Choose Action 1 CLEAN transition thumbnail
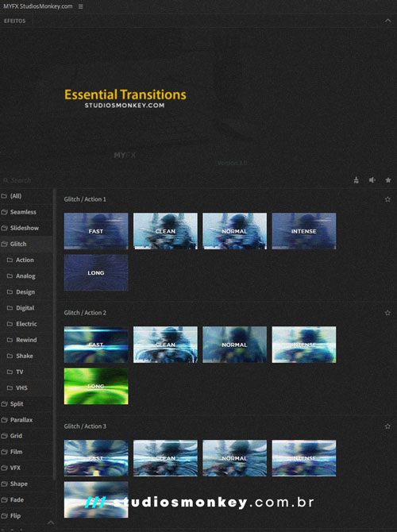Image resolution: width=397 pixels, height=532 pixels. tap(165, 231)
